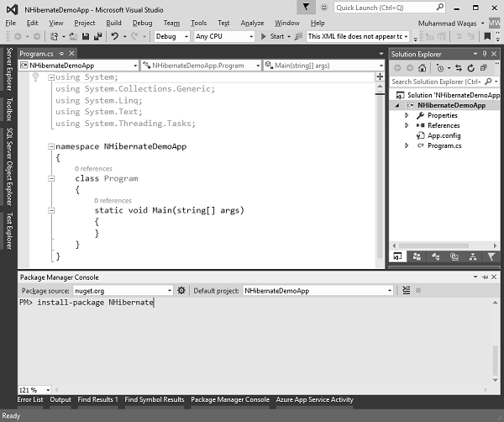Open the Package source nuget.org dropdown
The width and height of the screenshot is (504, 422).
pos(123,291)
